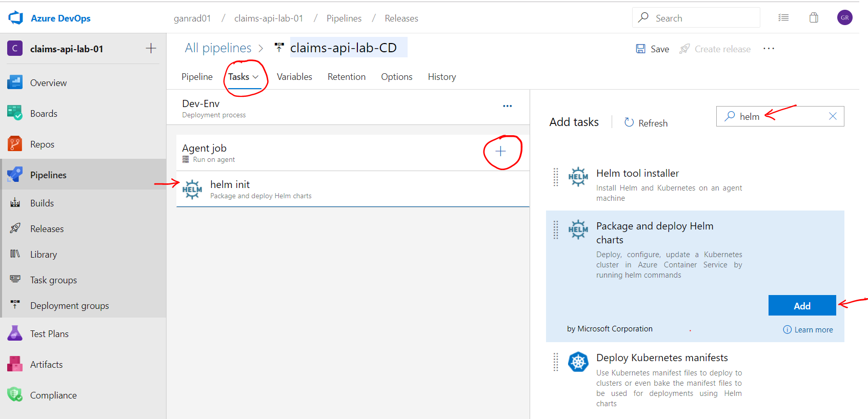The height and width of the screenshot is (419, 868).
Task: Click the Helm tool installer icon
Action: coord(578,177)
